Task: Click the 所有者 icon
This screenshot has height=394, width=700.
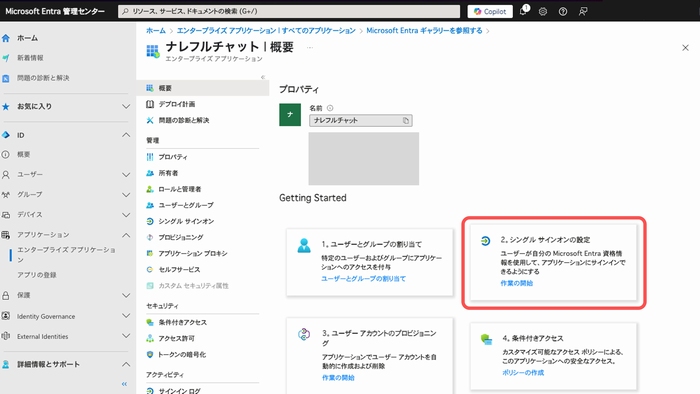Action: 150,173
